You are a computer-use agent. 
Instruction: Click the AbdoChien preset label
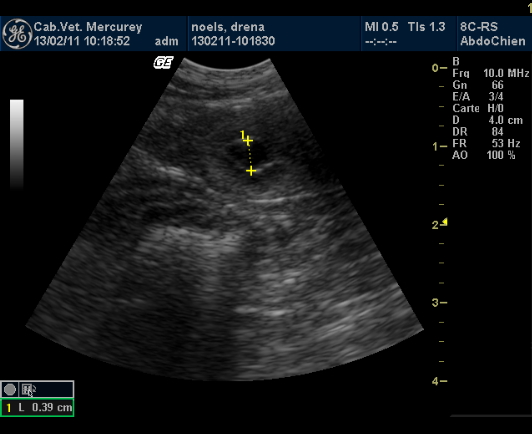pyautogui.click(x=493, y=41)
